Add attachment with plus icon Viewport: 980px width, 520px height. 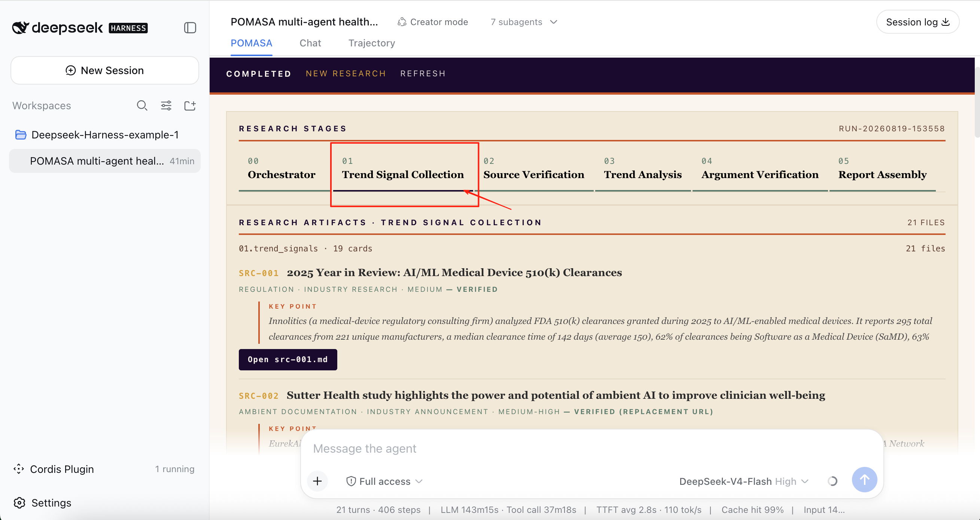[x=317, y=481]
